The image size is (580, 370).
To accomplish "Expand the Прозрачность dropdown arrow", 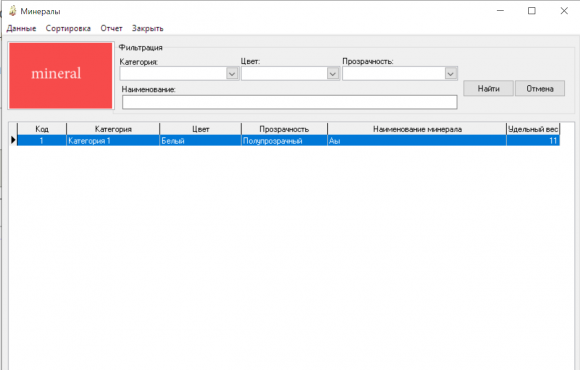I will (x=451, y=74).
